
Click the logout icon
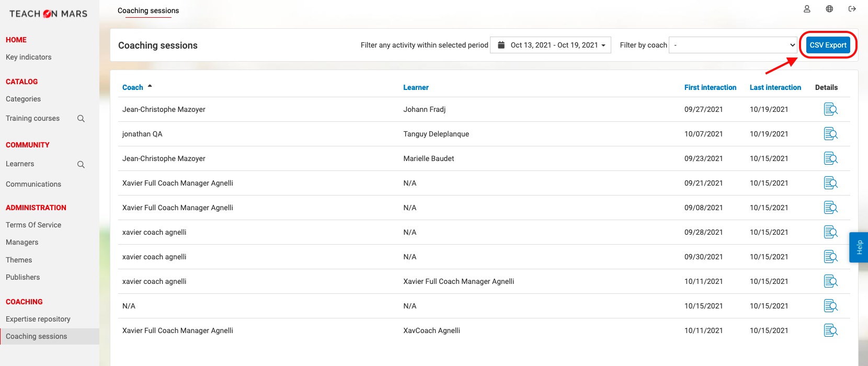point(852,9)
